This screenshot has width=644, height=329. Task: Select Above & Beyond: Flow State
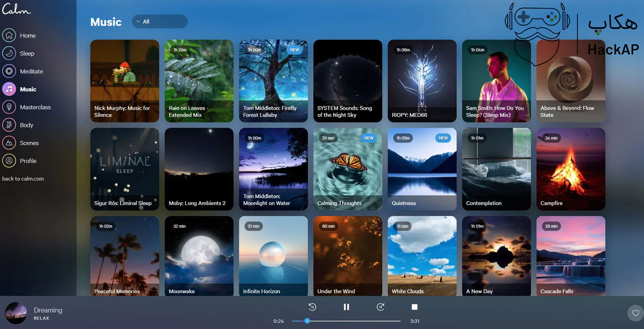pyautogui.click(x=571, y=81)
